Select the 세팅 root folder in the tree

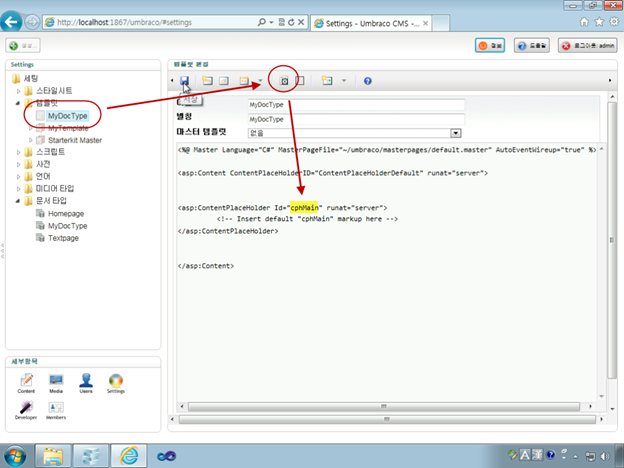pyautogui.click(x=31, y=78)
